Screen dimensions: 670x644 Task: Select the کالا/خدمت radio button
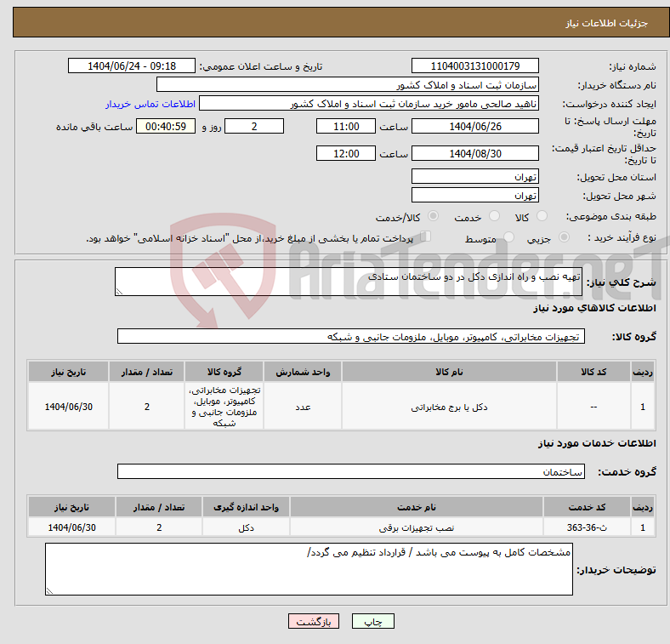coord(434,216)
